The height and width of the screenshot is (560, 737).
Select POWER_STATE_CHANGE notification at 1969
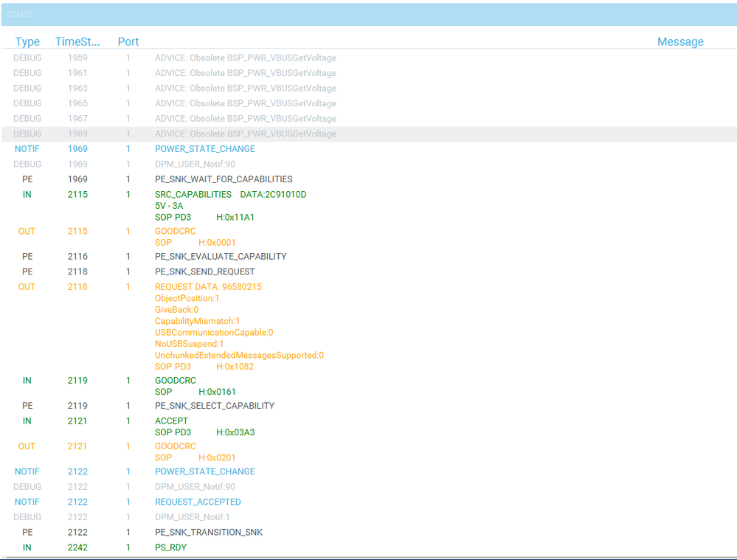tap(205, 148)
